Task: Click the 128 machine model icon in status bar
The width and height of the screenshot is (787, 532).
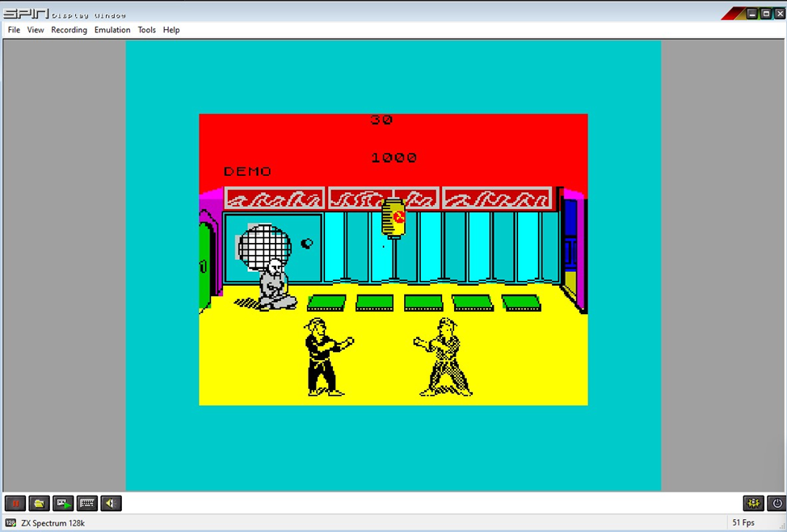Action: point(11,523)
